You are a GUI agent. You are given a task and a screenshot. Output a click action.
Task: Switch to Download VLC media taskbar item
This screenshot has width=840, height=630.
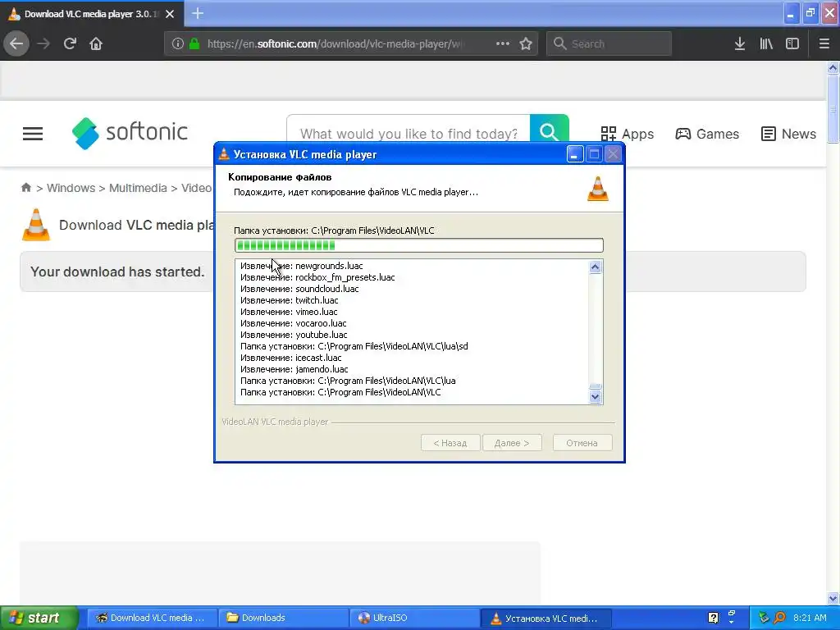[152, 619]
